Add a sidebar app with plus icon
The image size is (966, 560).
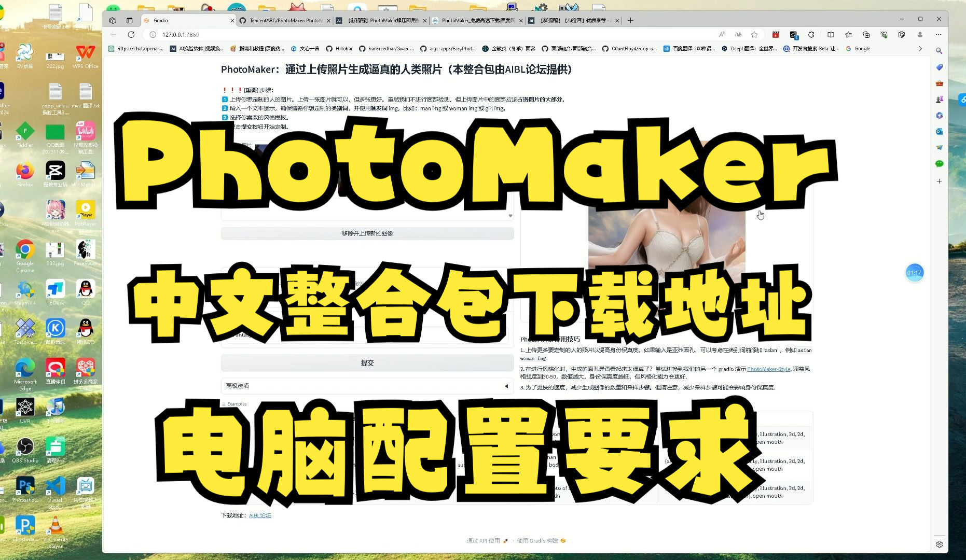tap(939, 181)
